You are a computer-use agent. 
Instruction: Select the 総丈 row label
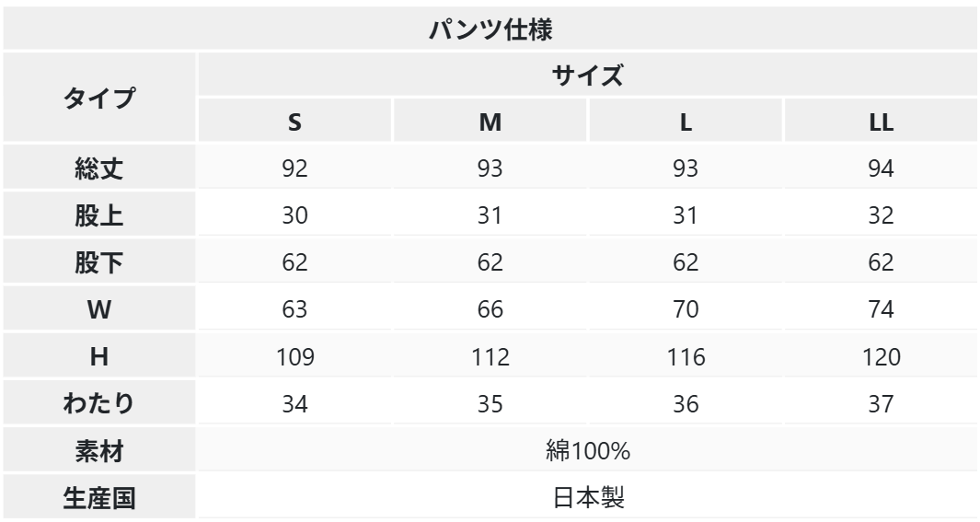[x=99, y=168]
